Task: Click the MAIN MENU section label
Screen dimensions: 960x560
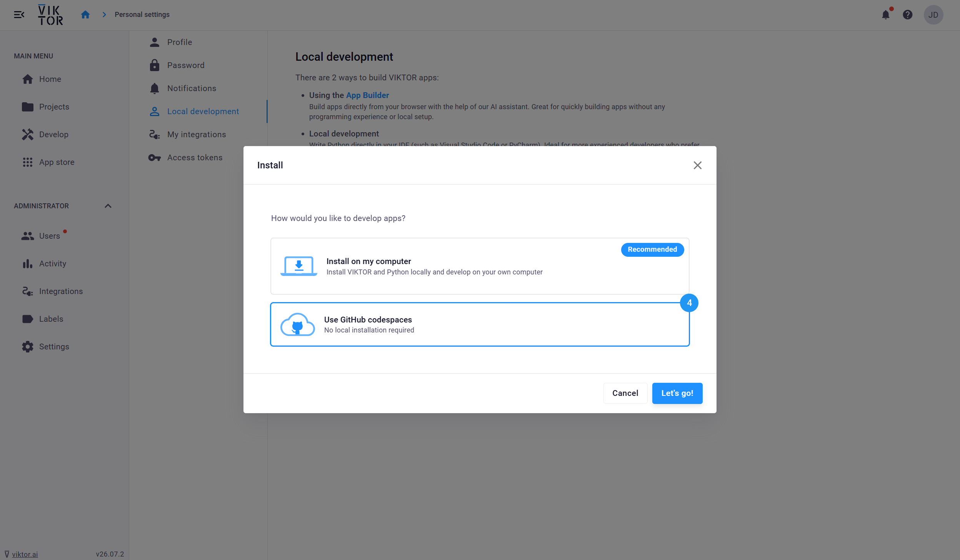Action: (33, 56)
